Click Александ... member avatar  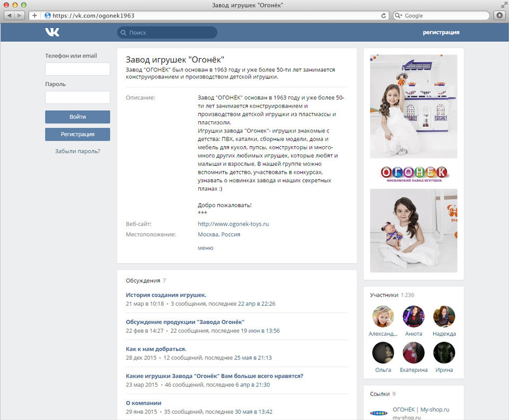(x=383, y=316)
